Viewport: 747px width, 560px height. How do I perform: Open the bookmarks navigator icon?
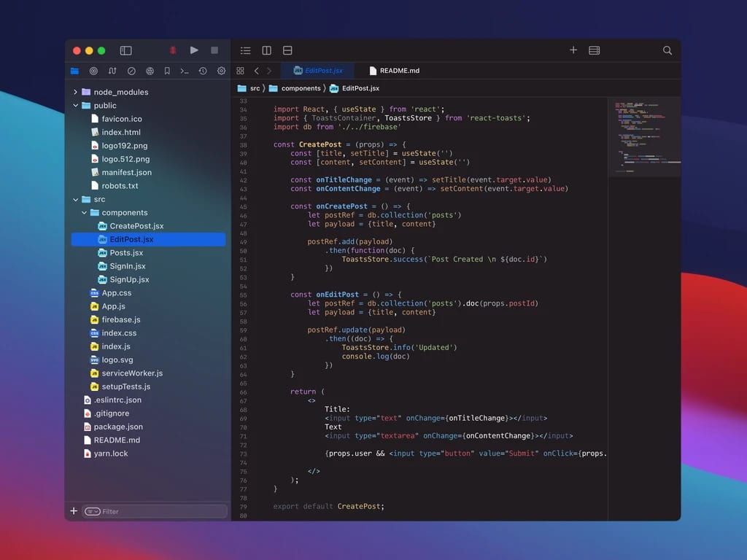(x=167, y=71)
